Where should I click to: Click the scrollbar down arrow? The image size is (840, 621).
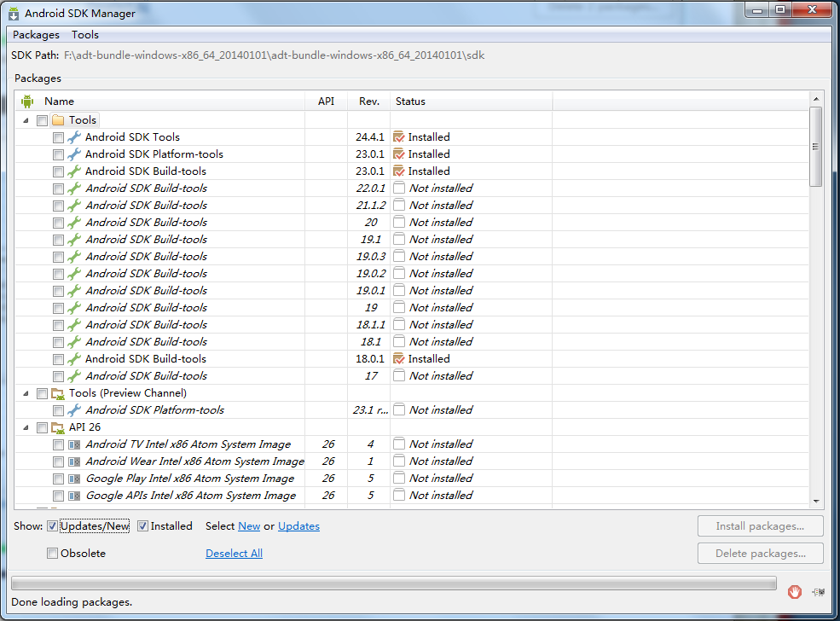click(x=816, y=501)
